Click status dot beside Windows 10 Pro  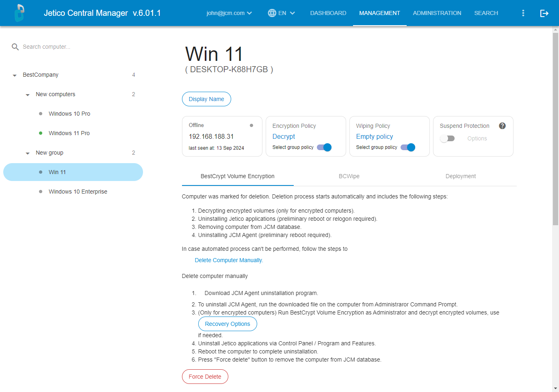click(41, 114)
